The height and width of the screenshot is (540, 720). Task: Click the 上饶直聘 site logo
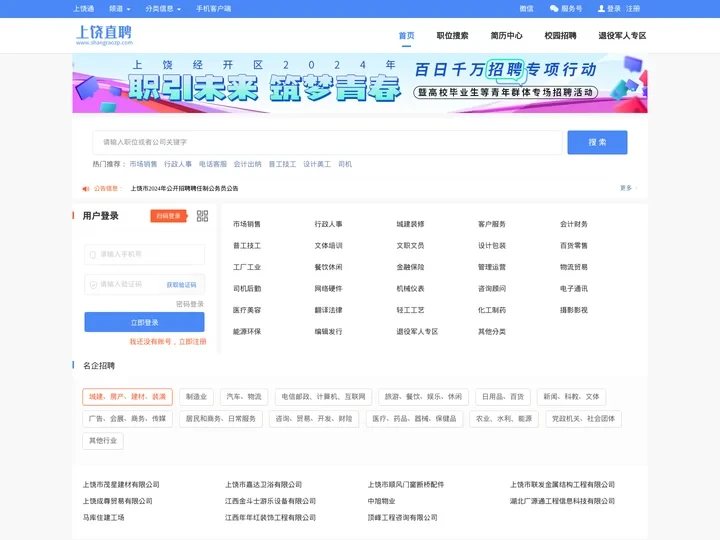(x=104, y=35)
